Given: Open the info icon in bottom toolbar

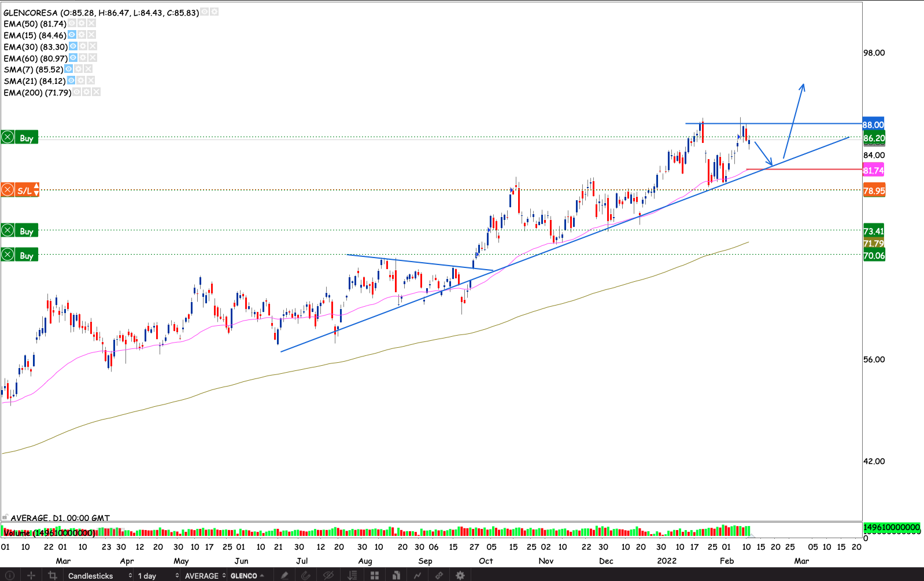Looking at the screenshot, I should [x=10, y=575].
